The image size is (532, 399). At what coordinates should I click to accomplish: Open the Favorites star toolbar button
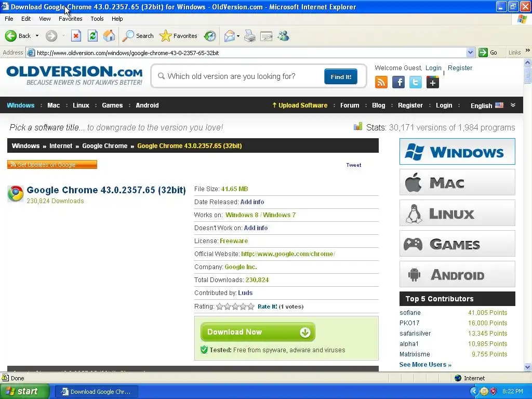tap(179, 36)
